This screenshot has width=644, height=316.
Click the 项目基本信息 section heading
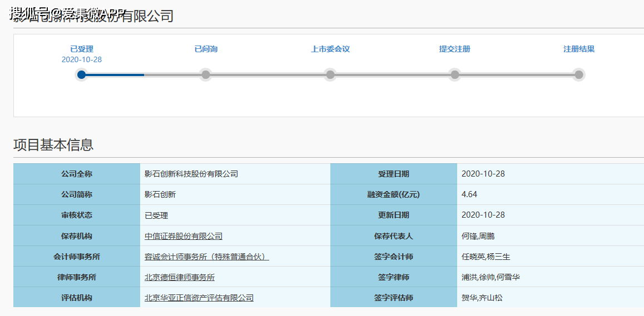pyautogui.click(x=53, y=145)
